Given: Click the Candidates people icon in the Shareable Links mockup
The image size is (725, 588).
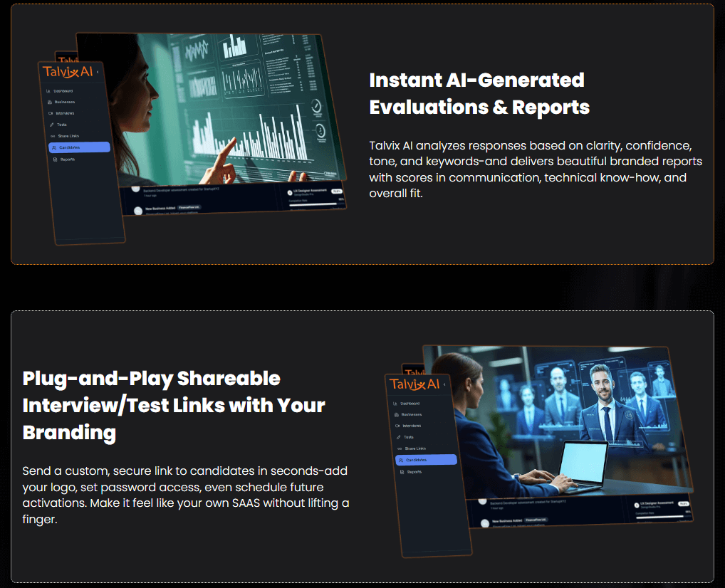Looking at the screenshot, I should click(x=401, y=461).
